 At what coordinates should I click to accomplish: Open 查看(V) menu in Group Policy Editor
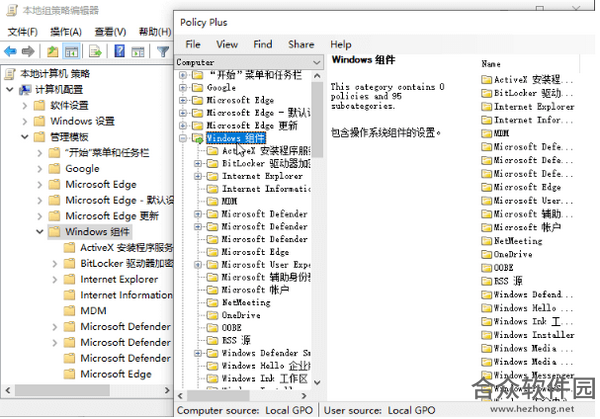pyautogui.click(x=110, y=32)
